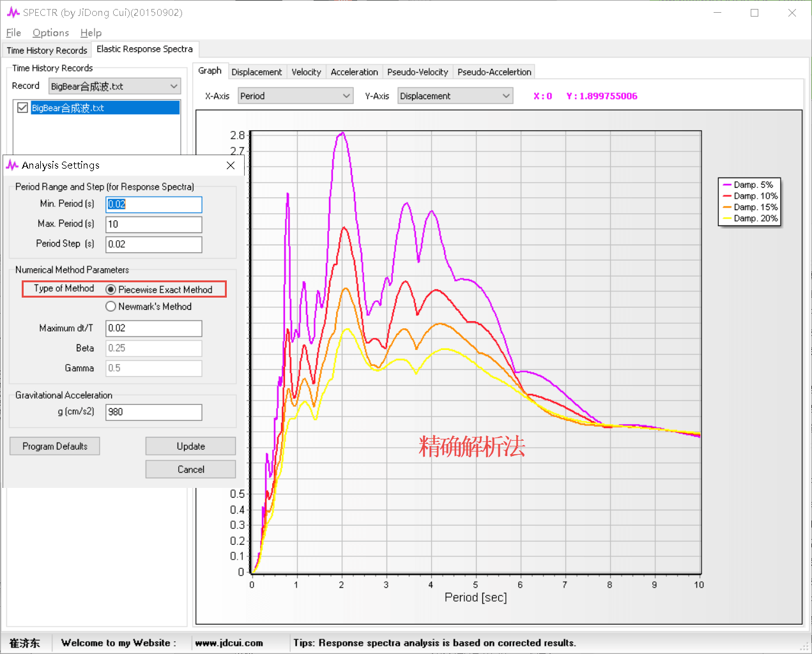Click the Damp. 20% legend entry
The image size is (812, 654).
(751, 218)
